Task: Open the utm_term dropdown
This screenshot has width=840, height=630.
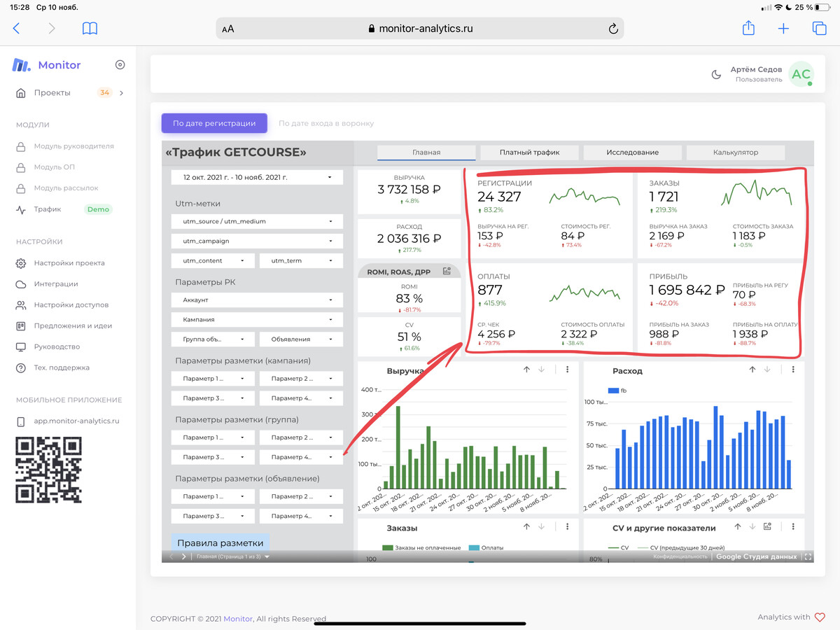Action: (x=301, y=260)
